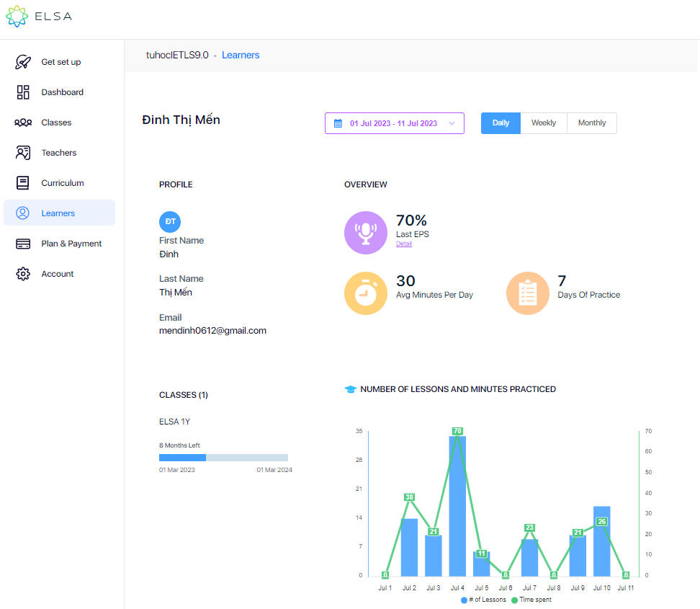Open the Learners menu item
Screen dimensions: 700x609
pos(58,213)
